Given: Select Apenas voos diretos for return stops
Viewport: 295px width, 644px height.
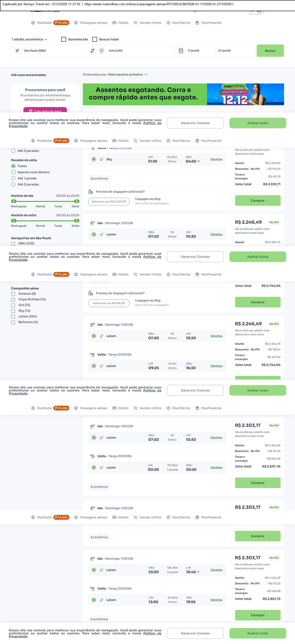Looking at the screenshot, I should point(14,172).
